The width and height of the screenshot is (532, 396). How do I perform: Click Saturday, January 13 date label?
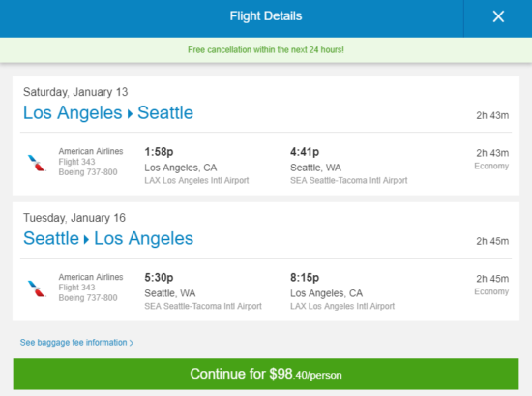tap(75, 92)
